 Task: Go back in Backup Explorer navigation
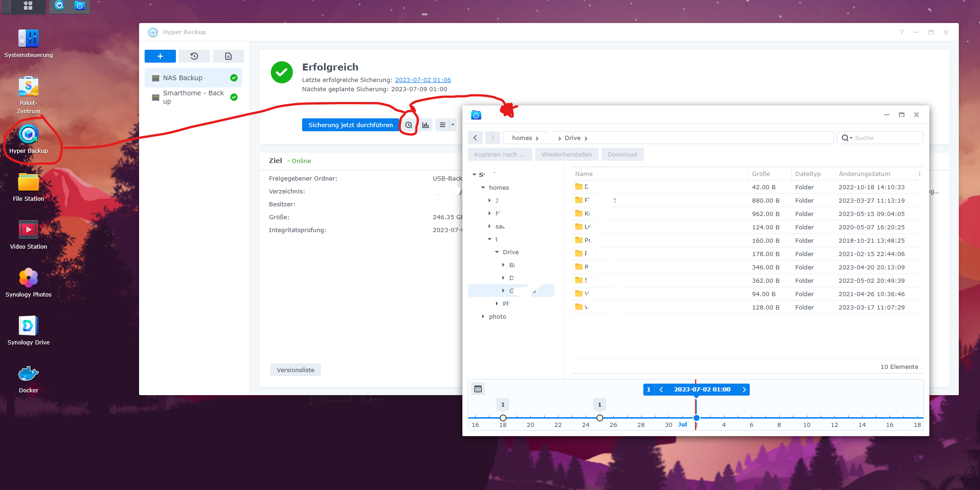pos(475,138)
